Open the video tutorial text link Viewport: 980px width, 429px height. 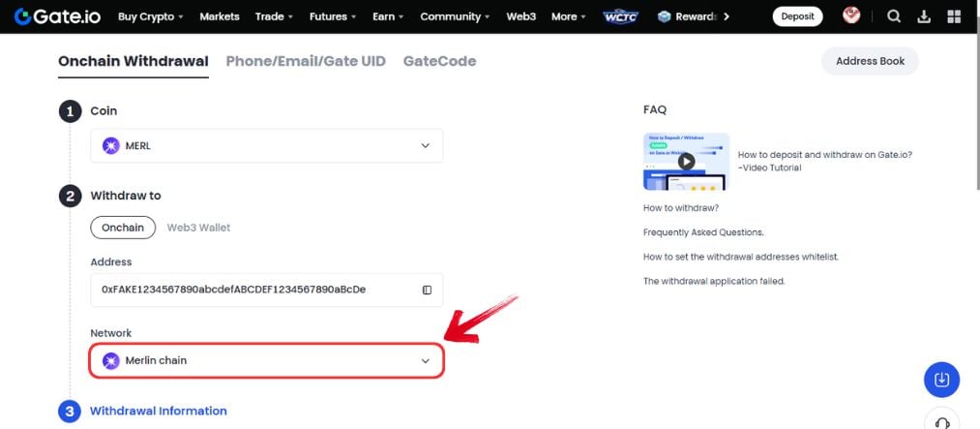825,161
